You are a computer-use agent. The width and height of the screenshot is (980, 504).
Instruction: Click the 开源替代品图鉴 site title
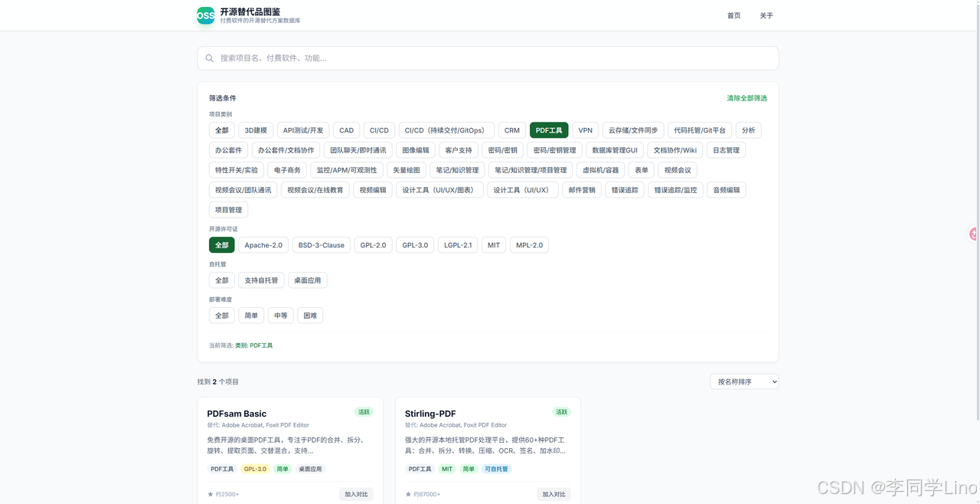tap(250, 11)
